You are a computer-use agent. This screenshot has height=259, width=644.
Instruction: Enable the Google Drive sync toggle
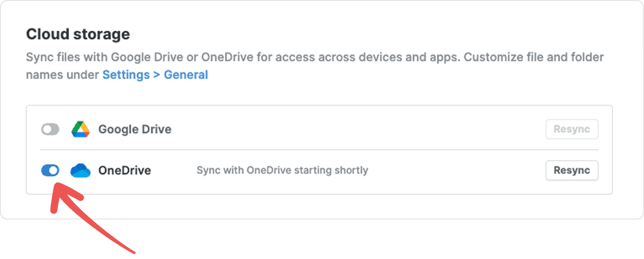point(50,129)
